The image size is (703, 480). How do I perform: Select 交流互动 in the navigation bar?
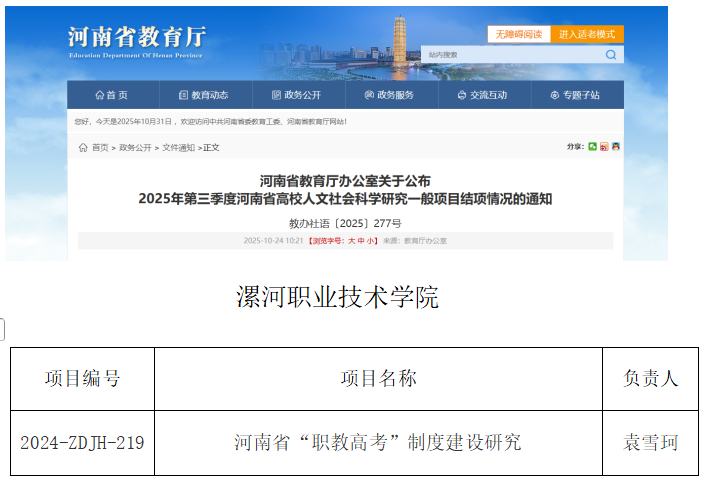coord(482,95)
